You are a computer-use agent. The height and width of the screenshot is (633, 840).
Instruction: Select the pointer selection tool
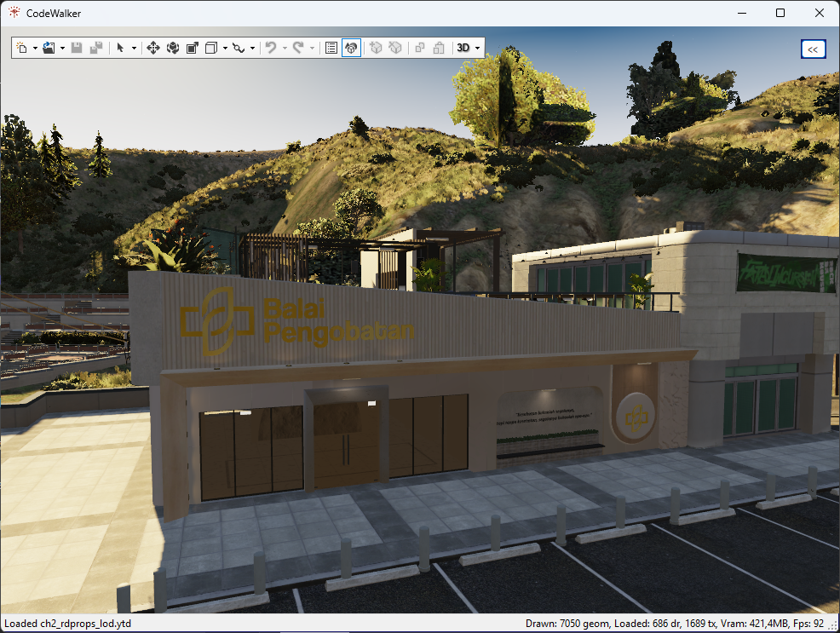pos(120,49)
